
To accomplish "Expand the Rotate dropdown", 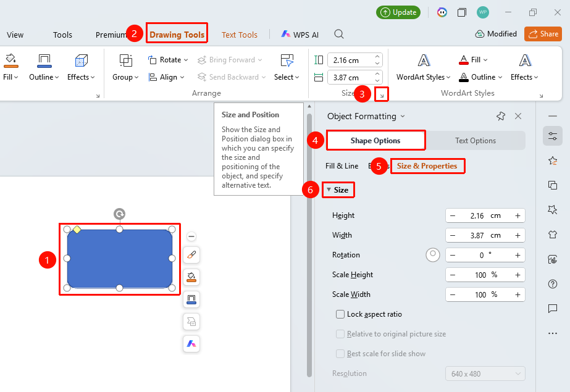I will (x=168, y=60).
